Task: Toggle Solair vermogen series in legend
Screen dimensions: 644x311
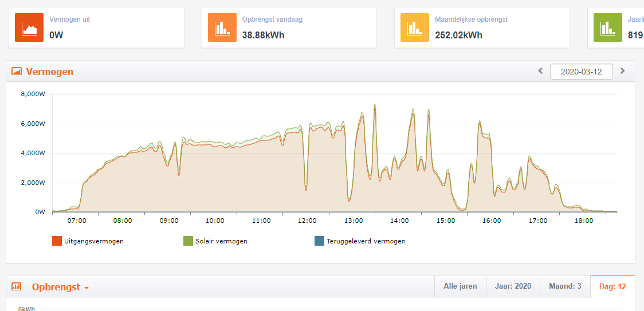Action: [215, 241]
